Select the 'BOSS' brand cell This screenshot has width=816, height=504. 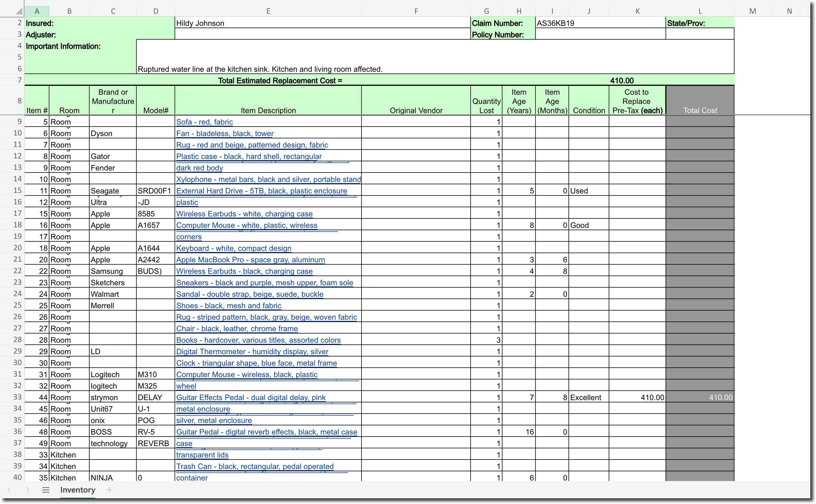click(x=113, y=432)
